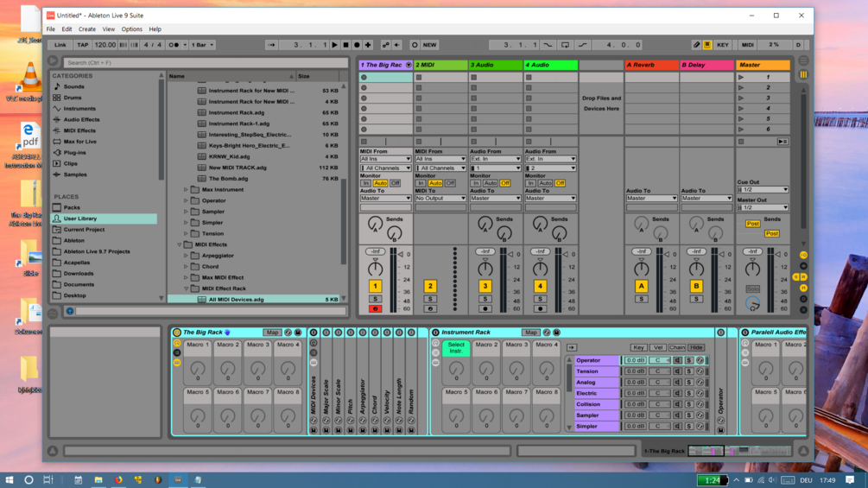Click the Link button
This screenshot has height=488, width=868.
pyautogui.click(x=60, y=45)
